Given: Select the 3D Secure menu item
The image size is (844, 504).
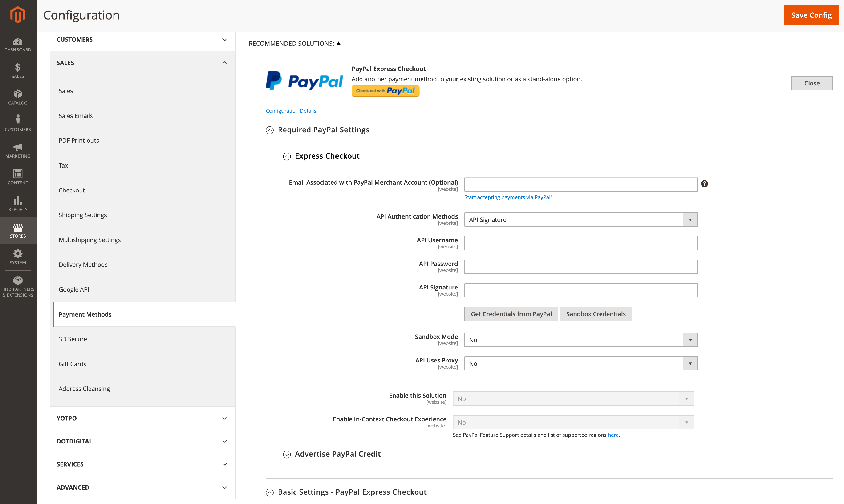Looking at the screenshot, I should click(73, 339).
